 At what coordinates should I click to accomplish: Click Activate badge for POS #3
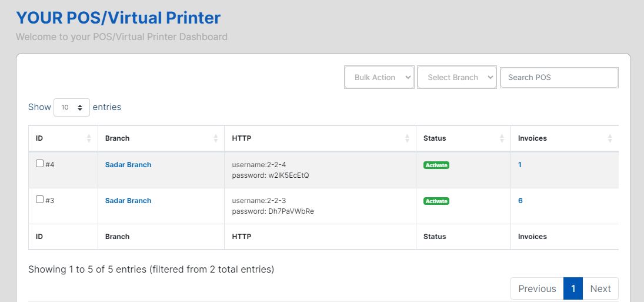pyautogui.click(x=436, y=201)
